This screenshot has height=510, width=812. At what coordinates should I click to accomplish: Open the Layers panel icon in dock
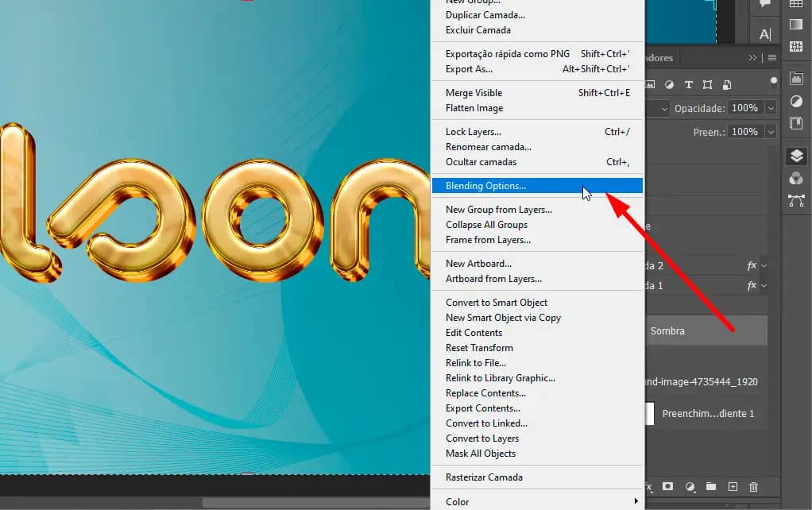click(x=796, y=156)
